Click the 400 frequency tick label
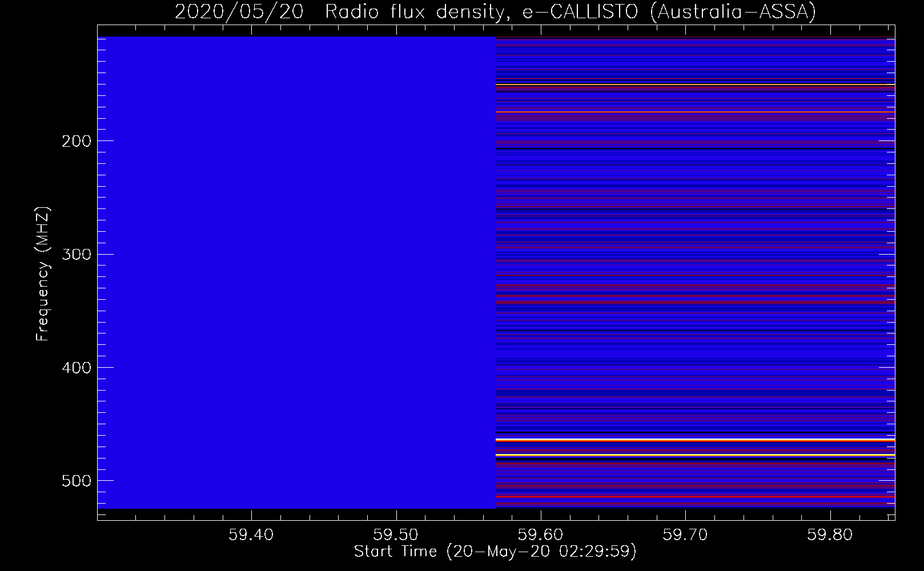The image size is (924, 571). pyautogui.click(x=76, y=368)
